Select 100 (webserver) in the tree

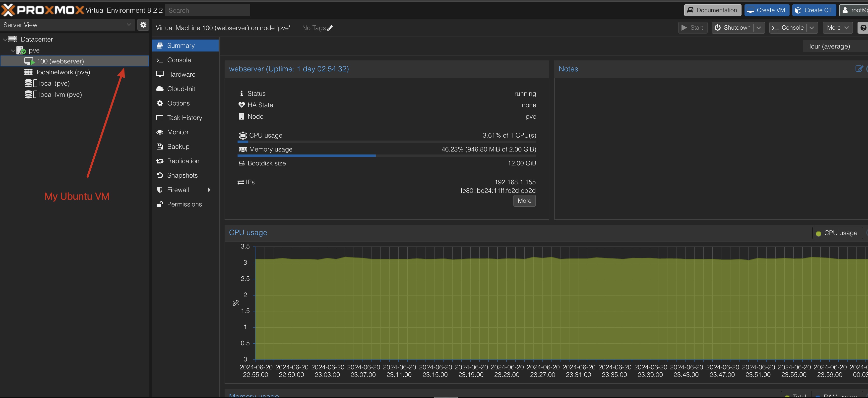75,61
